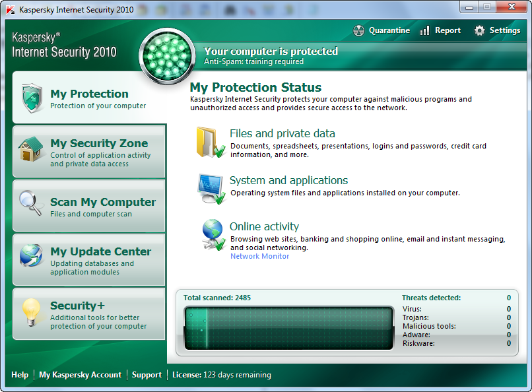The height and width of the screenshot is (392, 532).
Task: Click the scan activity graph panel
Action: [x=288, y=327]
